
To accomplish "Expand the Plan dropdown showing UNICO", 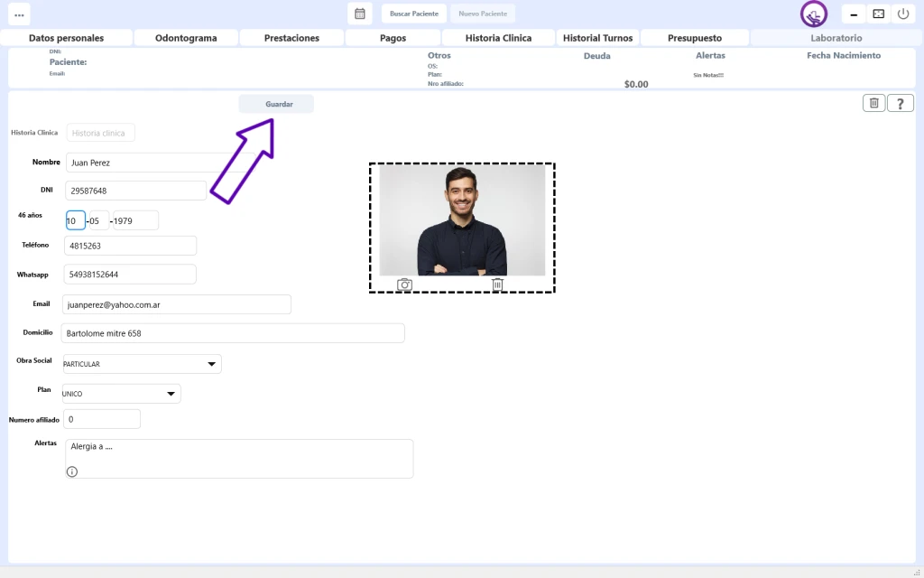I will coord(171,394).
